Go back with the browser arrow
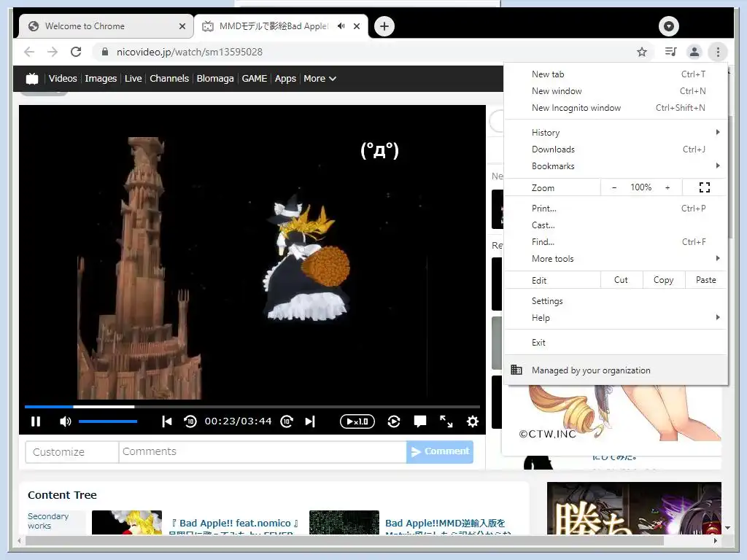747x560 pixels. [x=29, y=52]
